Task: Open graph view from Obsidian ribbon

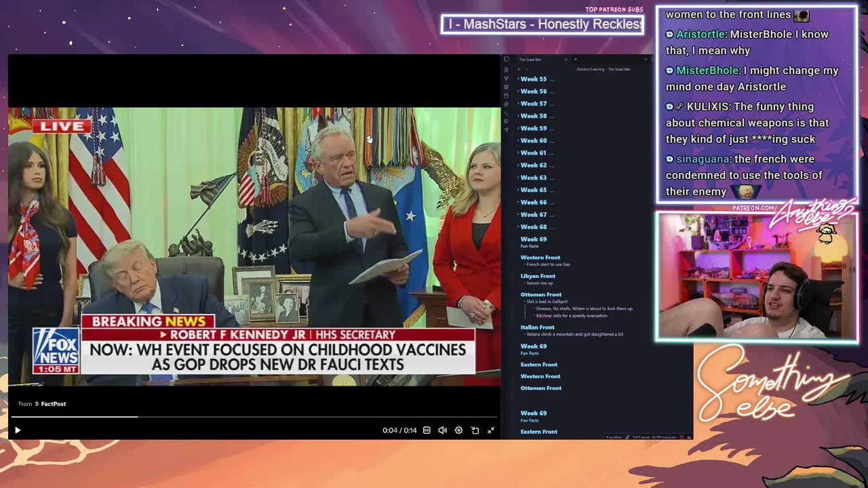Action: pos(506,79)
